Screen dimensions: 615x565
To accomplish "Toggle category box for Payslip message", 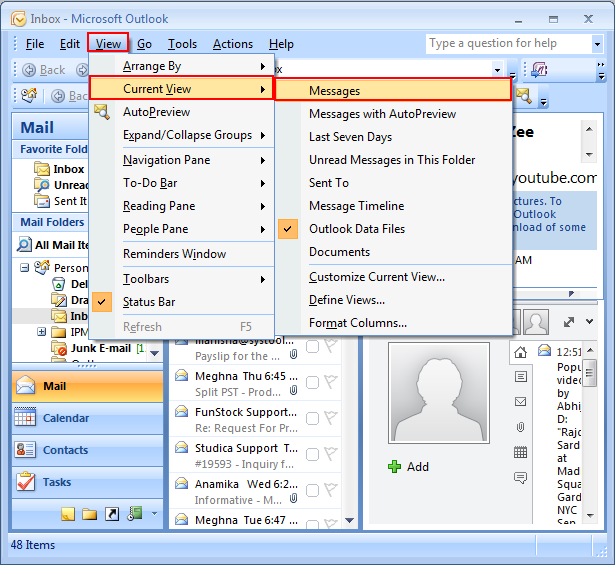I will pyautogui.click(x=312, y=347).
